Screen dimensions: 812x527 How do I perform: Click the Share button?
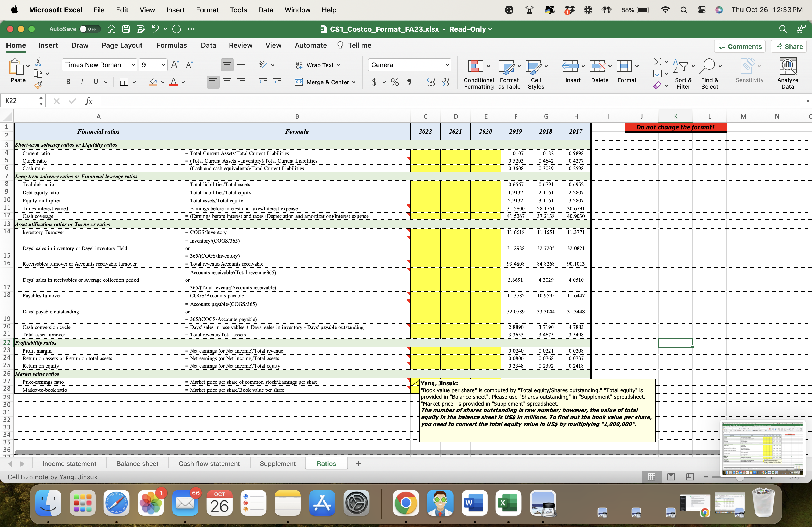pyautogui.click(x=789, y=46)
